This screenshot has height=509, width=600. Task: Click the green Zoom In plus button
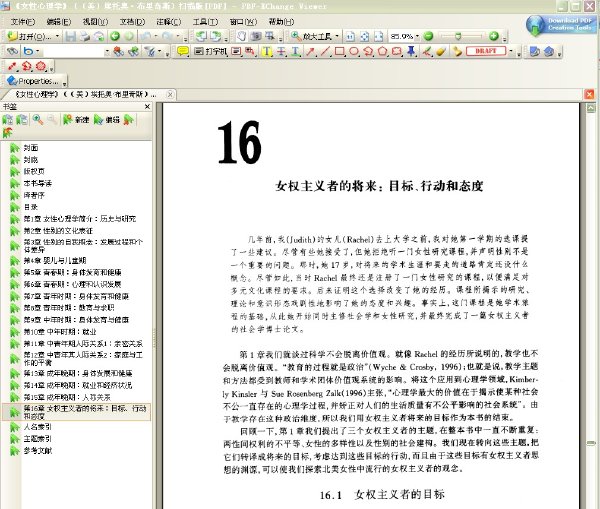point(494,36)
